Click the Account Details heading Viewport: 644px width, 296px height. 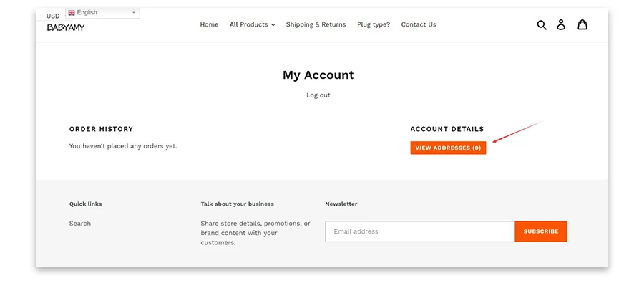tap(447, 129)
